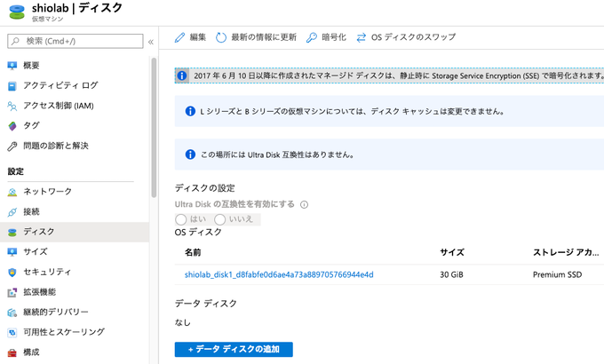The image size is (604, 364).
Task: Click the 問題の診断と解決 wrench icon
Action: pos(12,146)
